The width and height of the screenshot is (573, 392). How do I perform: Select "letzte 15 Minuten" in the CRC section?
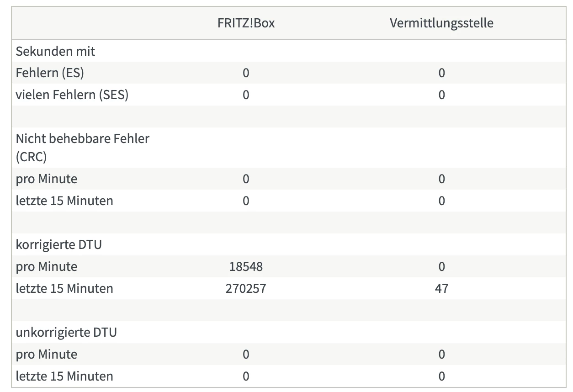point(64,201)
